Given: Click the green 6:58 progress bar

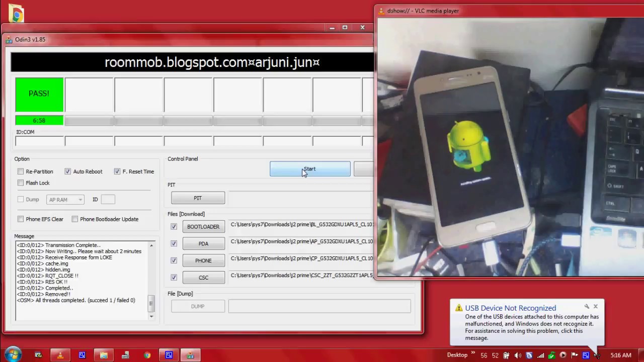Looking at the screenshot, I should click(x=39, y=121).
